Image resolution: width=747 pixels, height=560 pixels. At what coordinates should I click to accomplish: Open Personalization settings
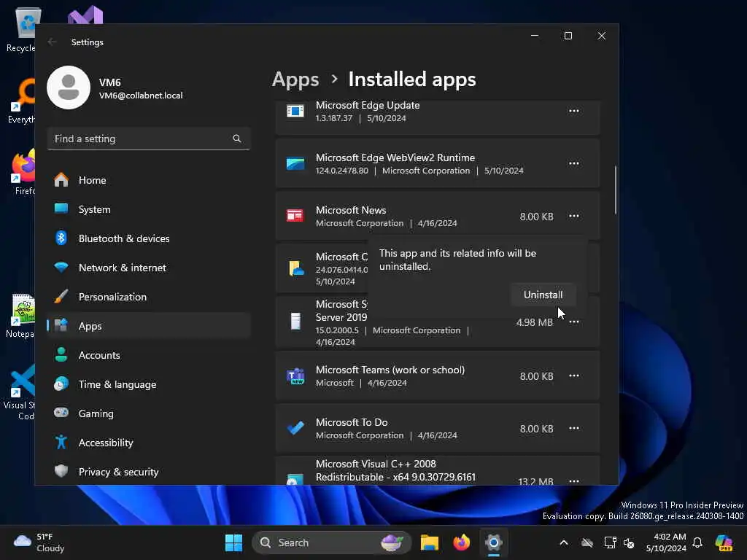pyautogui.click(x=149, y=297)
